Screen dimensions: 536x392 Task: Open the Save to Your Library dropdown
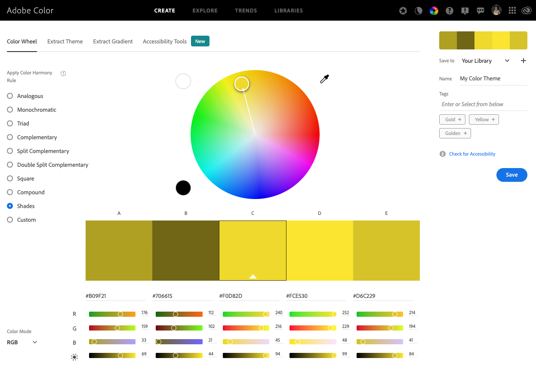pos(485,61)
